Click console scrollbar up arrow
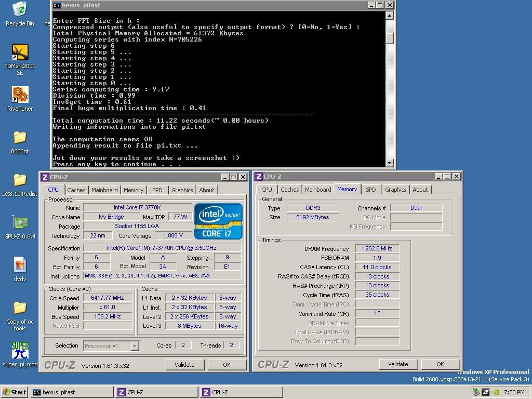The width and height of the screenshot is (532, 399). pos(390,15)
